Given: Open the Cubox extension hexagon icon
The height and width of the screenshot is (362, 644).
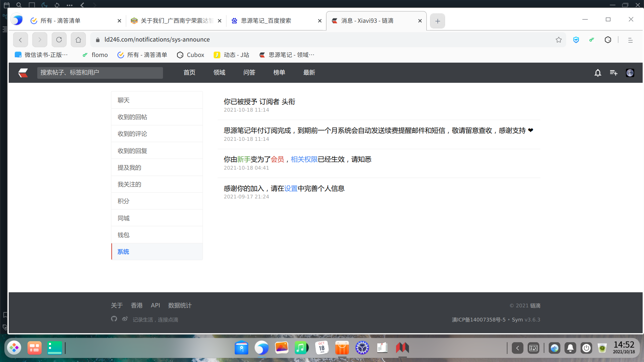Looking at the screenshot, I should pos(608,40).
